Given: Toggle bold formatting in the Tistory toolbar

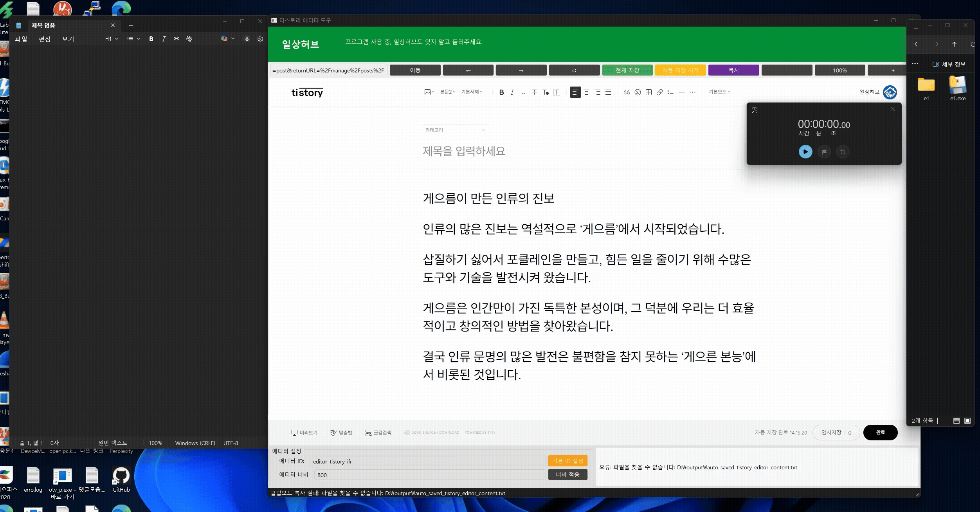Looking at the screenshot, I should coord(501,92).
